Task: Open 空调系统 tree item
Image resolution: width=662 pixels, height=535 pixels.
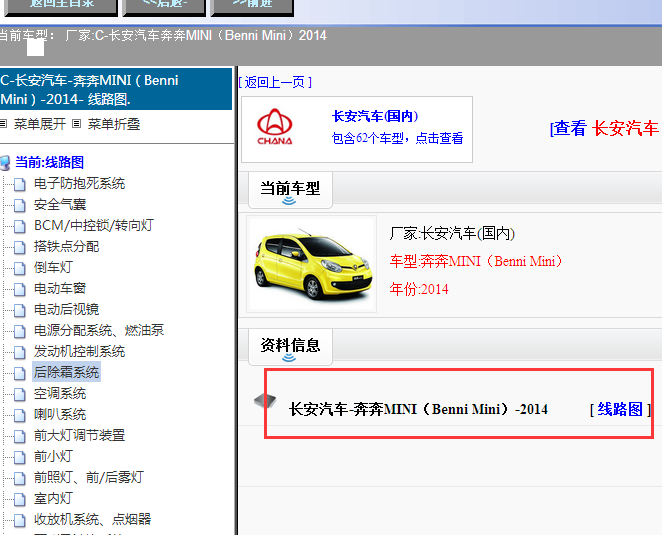Action: pos(60,393)
